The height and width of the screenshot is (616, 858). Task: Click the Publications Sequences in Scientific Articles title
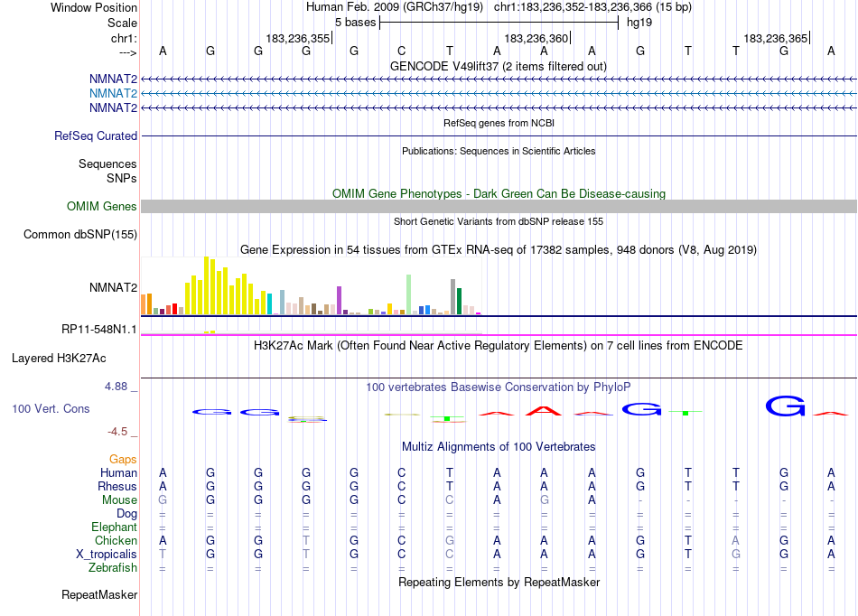(x=499, y=151)
